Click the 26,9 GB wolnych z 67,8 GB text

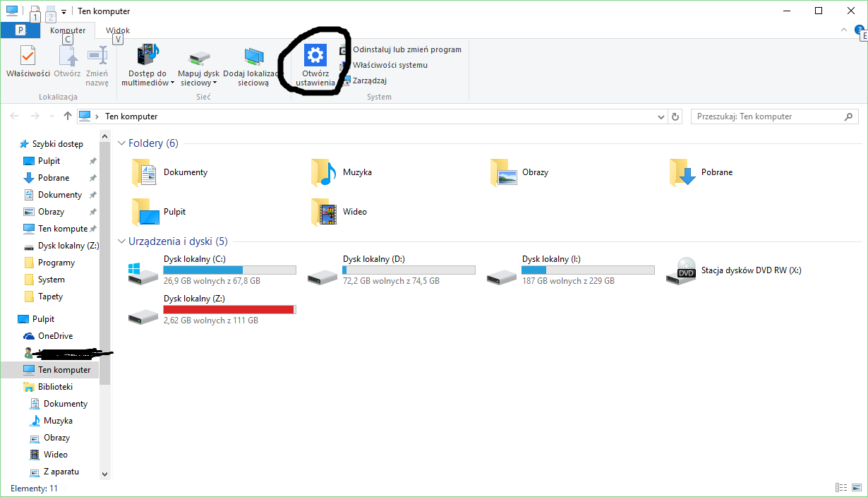coord(212,281)
